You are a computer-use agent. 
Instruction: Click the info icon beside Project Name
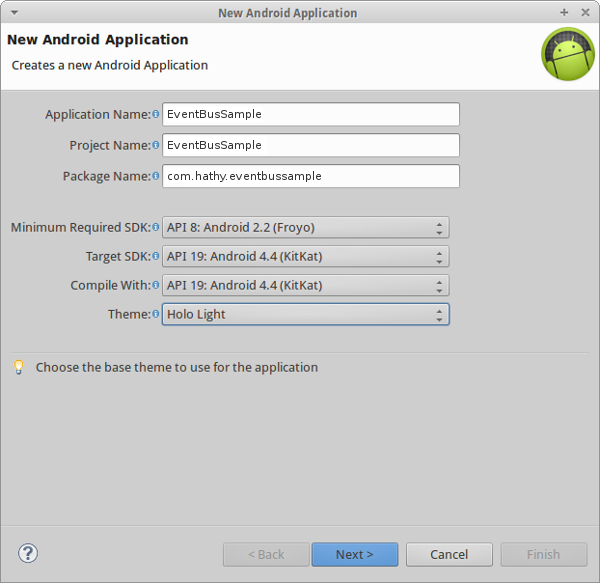tap(155, 145)
